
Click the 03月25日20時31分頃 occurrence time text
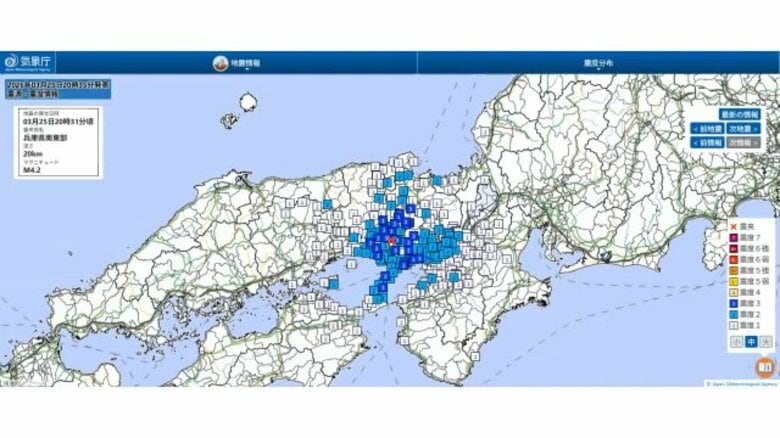click(x=58, y=121)
